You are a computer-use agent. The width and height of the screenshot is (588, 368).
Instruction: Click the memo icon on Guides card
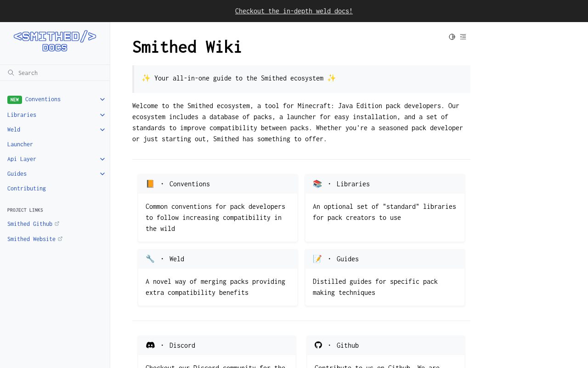(317, 259)
